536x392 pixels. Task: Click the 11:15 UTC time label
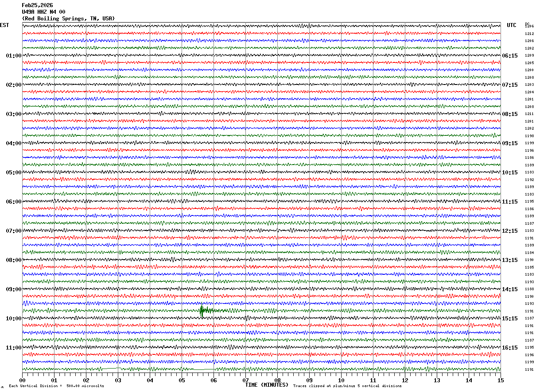(x=510, y=202)
